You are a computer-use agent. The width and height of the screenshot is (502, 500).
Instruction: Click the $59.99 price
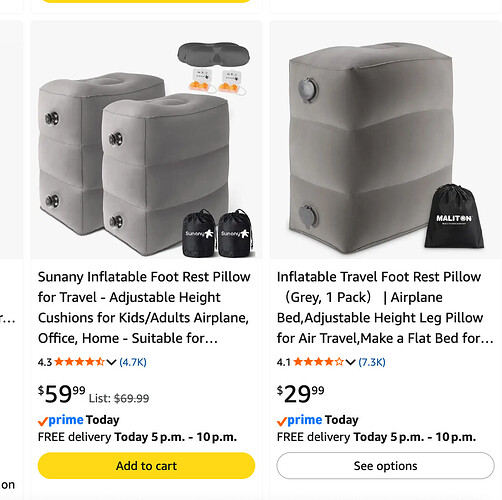pyautogui.click(x=62, y=394)
